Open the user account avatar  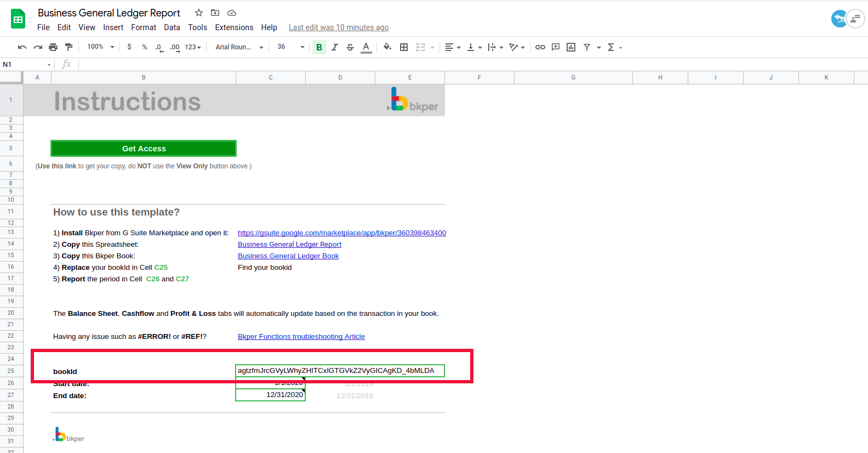(839, 19)
